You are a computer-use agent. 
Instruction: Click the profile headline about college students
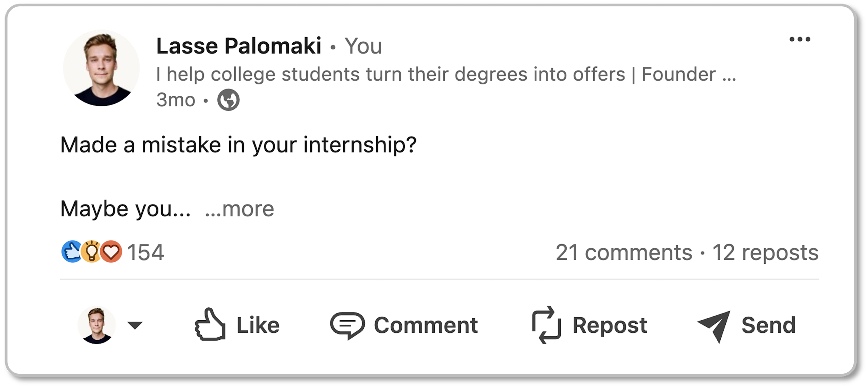[x=446, y=74]
